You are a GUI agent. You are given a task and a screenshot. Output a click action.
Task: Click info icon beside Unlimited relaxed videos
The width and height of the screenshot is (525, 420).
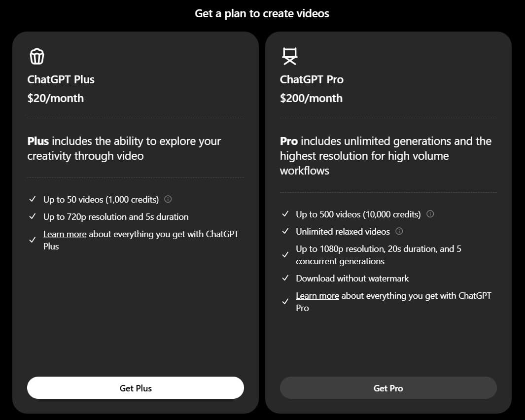pyautogui.click(x=399, y=231)
